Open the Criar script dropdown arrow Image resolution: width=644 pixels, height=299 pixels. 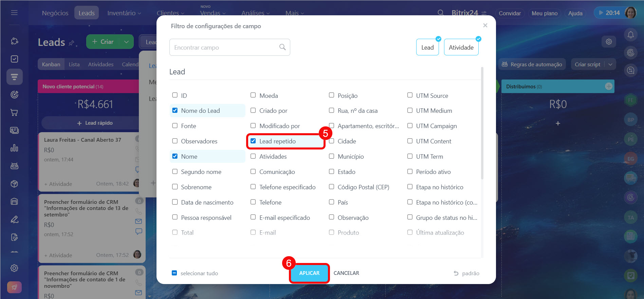click(x=610, y=64)
